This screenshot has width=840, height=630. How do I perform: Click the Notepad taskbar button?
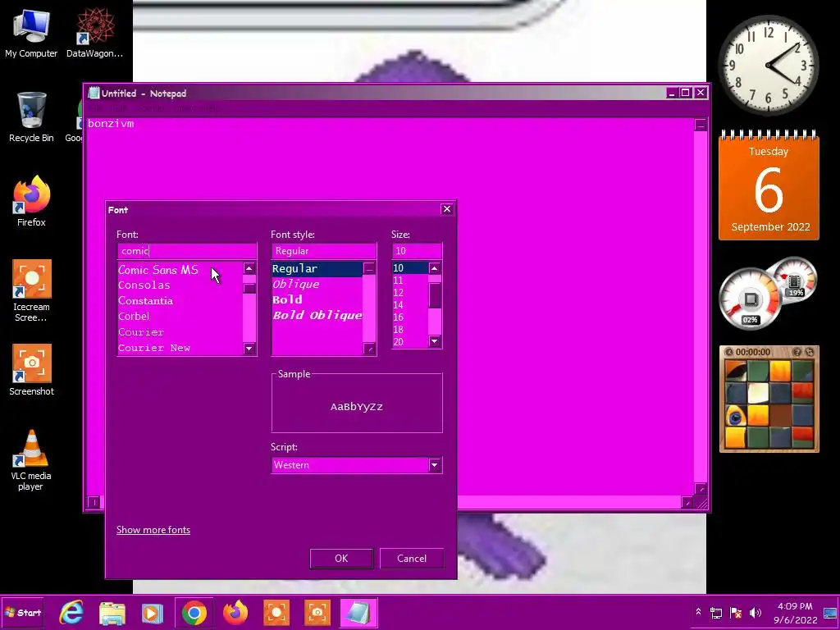358,613
